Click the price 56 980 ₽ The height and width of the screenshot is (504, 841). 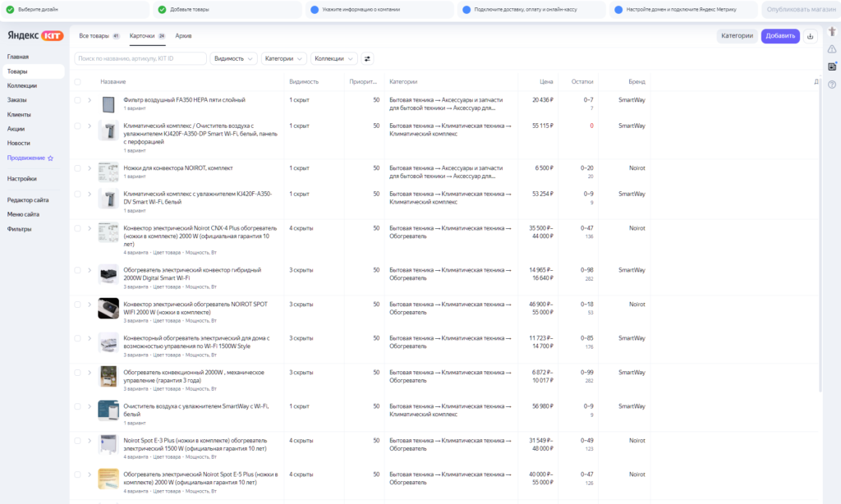542,406
